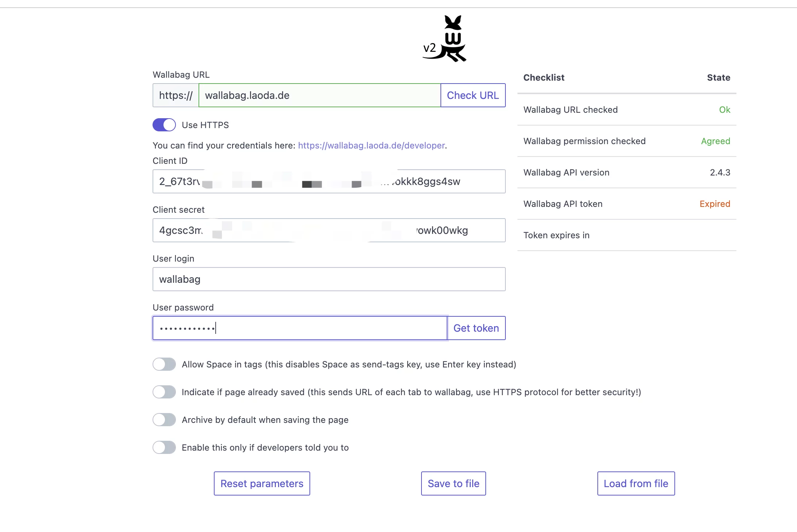Focus the Wallabag URL input field
Screen dimensions: 797x532
[x=319, y=95]
